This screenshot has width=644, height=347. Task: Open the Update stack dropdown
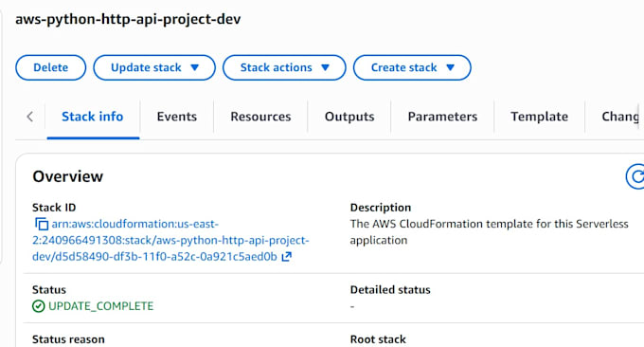[154, 67]
